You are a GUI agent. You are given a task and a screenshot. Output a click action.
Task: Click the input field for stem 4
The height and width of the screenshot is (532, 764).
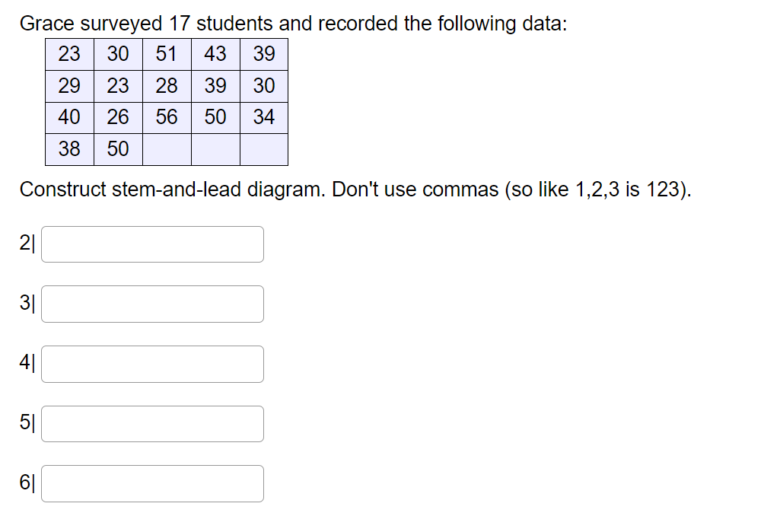152,363
